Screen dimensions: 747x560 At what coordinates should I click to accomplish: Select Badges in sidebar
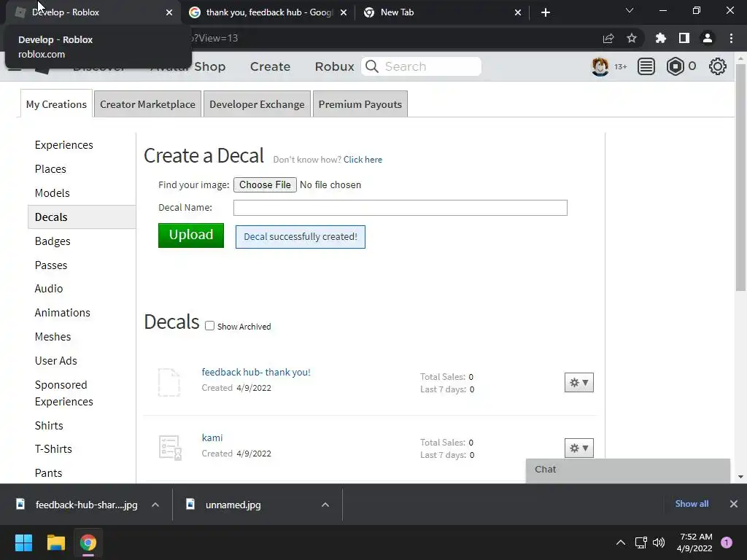tap(53, 241)
